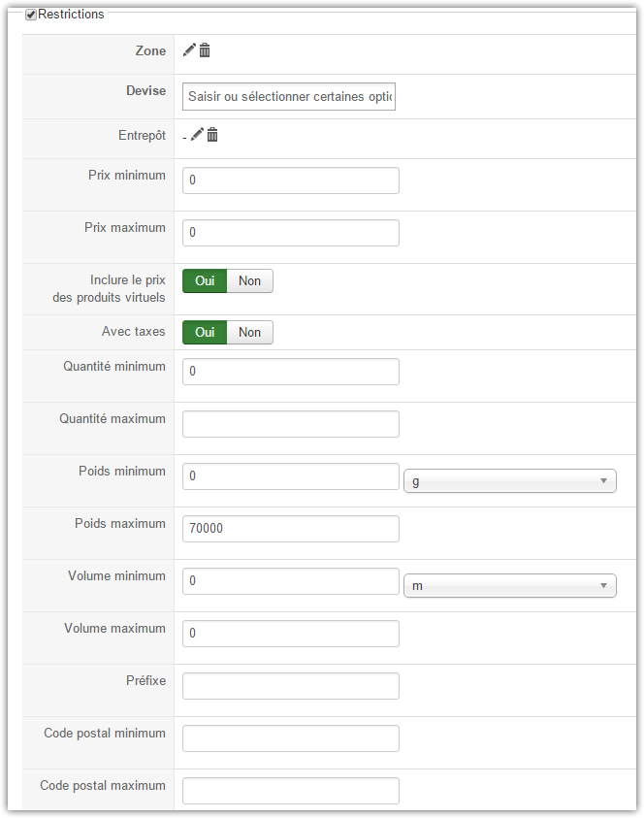Select the Quantité maximum empty field

click(x=291, y=424)
